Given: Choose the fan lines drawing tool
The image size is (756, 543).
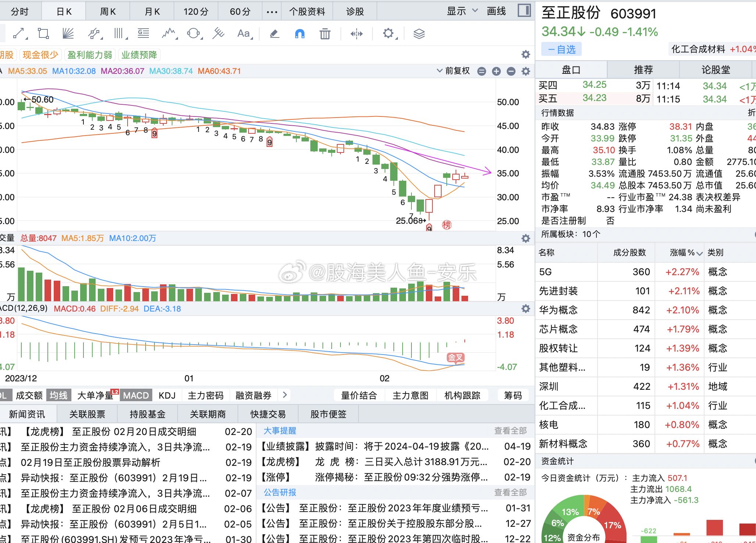Looking at the screenshot, I should click(x=68, y=34).
